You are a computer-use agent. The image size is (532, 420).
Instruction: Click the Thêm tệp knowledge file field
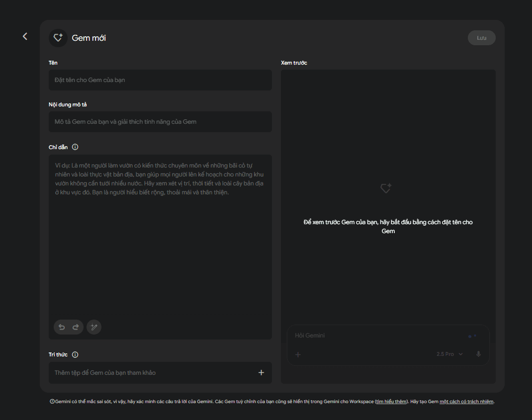pyautogui.click(x=160, y=372)
